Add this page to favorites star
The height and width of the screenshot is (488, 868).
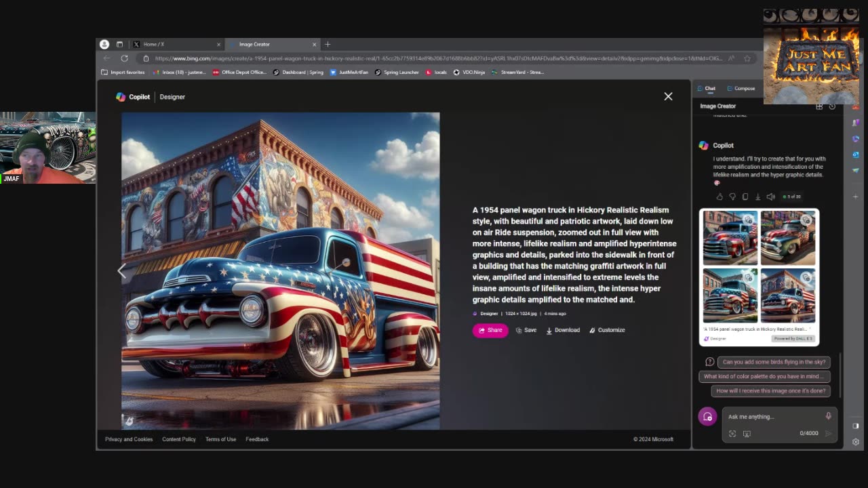747,58
